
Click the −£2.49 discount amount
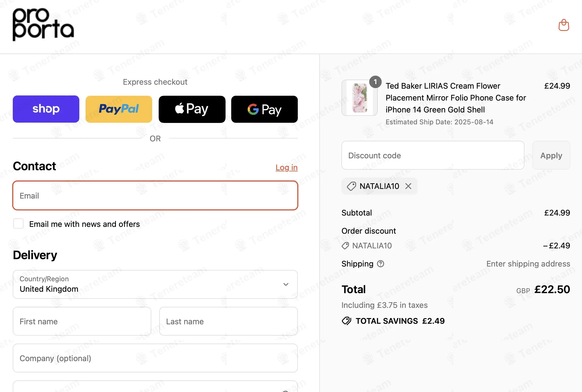[556, 246]
